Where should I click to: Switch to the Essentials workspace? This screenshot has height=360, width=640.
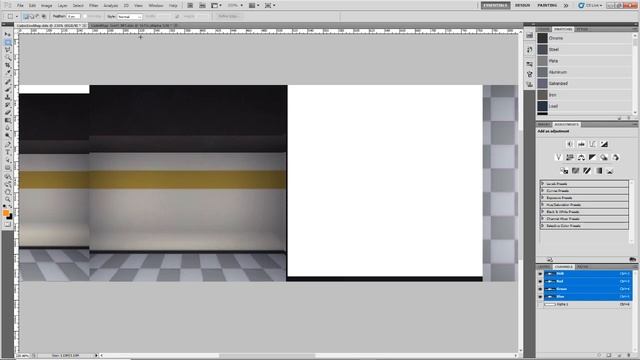pyautogui.click(x=495, y=5)
